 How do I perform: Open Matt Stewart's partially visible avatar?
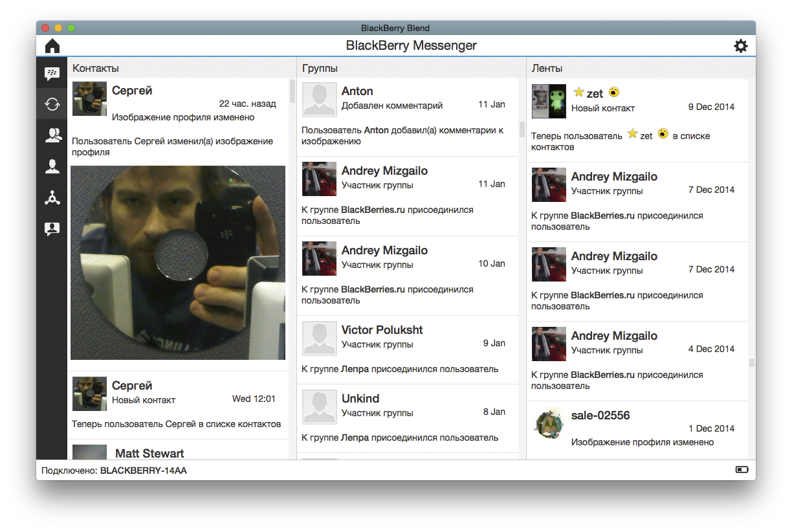(x=89, y=452)
